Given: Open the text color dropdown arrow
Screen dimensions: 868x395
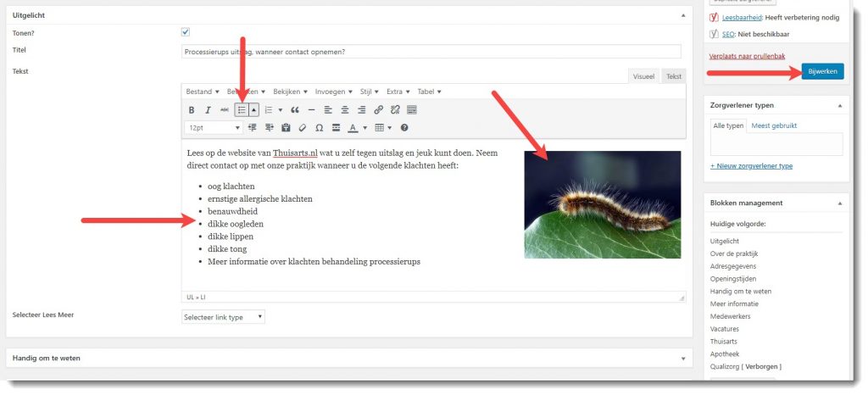Looking at the screenshot, I should (x=364, y=128).
